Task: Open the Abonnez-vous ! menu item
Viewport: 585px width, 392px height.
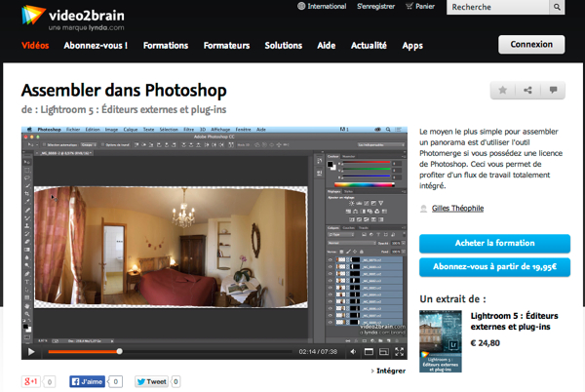Action: tap(96, 46)
